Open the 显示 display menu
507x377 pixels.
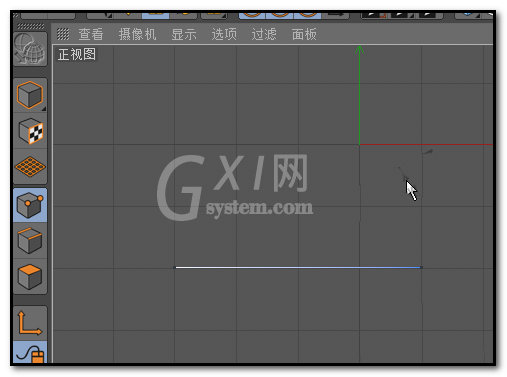(184, 34)
